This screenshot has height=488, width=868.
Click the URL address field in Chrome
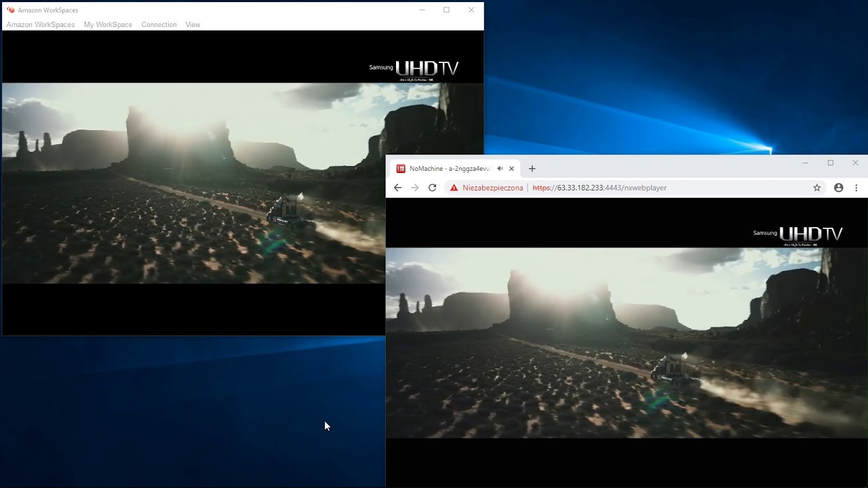tap(634, 188)
